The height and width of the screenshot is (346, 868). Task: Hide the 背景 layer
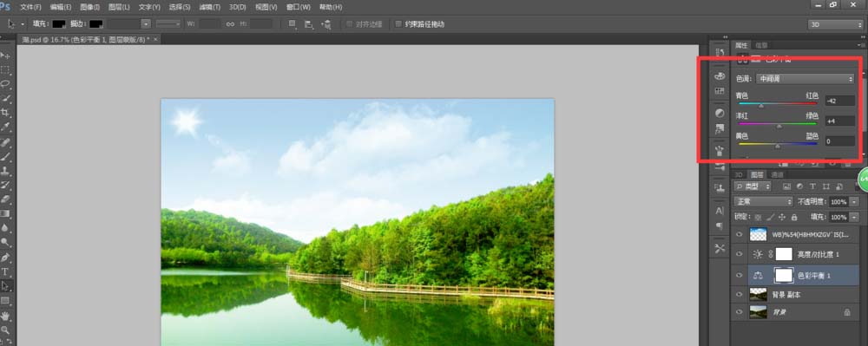pos(738,312)
